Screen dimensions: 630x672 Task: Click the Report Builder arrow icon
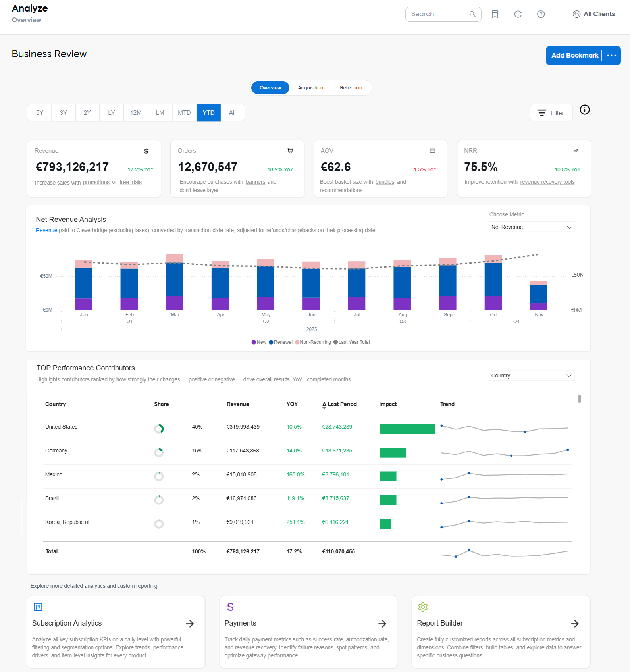coord(574,624)
